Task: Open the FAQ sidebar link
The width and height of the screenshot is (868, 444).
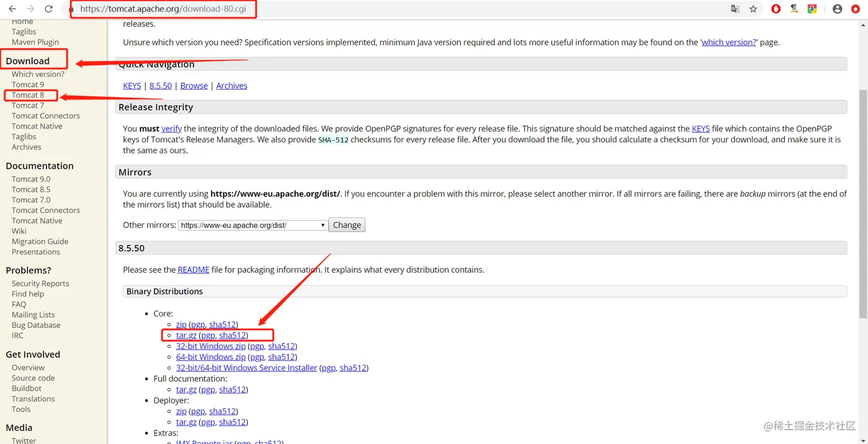Action: [19, 304]
